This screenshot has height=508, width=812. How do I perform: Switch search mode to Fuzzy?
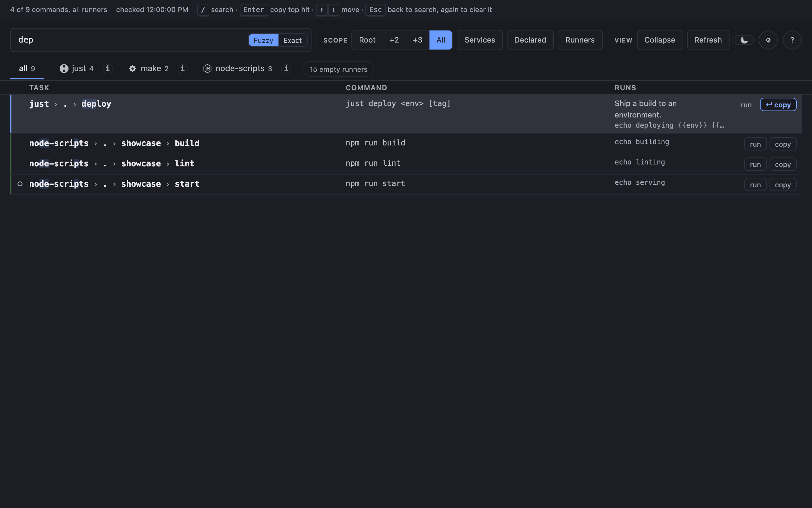263,40
